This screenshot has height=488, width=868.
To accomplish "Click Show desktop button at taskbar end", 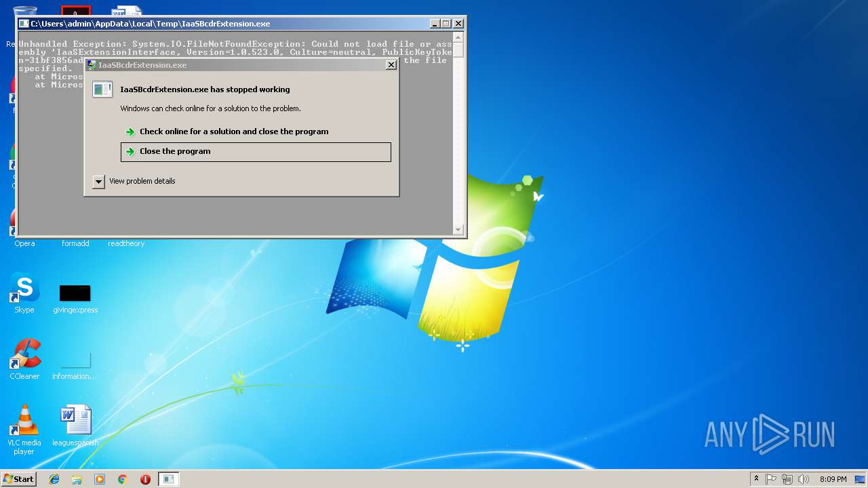I will pyautogui.click(x=861, y=479).
